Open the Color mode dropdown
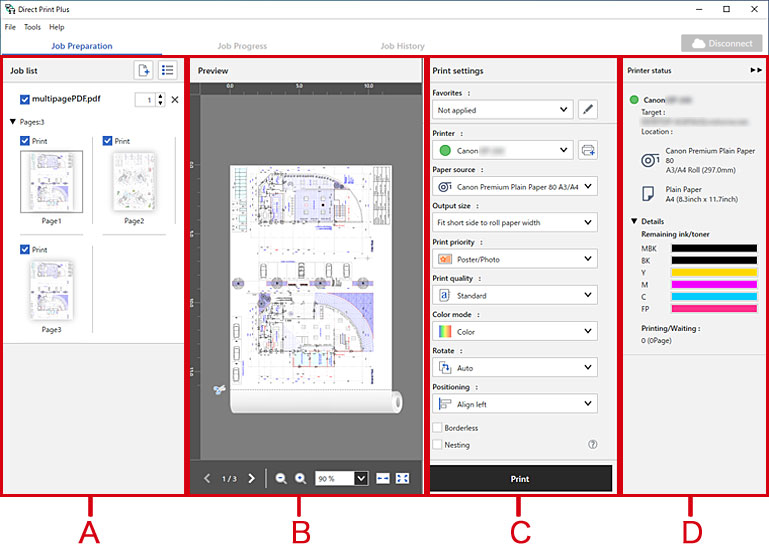This screenshot has width=769, height=549. tap(514, 332)
